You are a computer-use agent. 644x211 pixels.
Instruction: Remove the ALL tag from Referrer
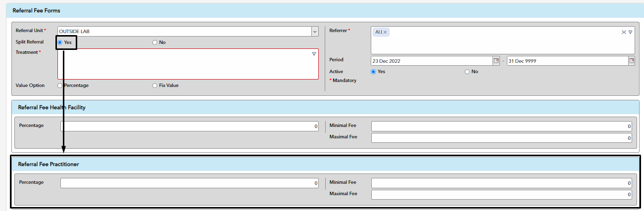tap(385, 32)
